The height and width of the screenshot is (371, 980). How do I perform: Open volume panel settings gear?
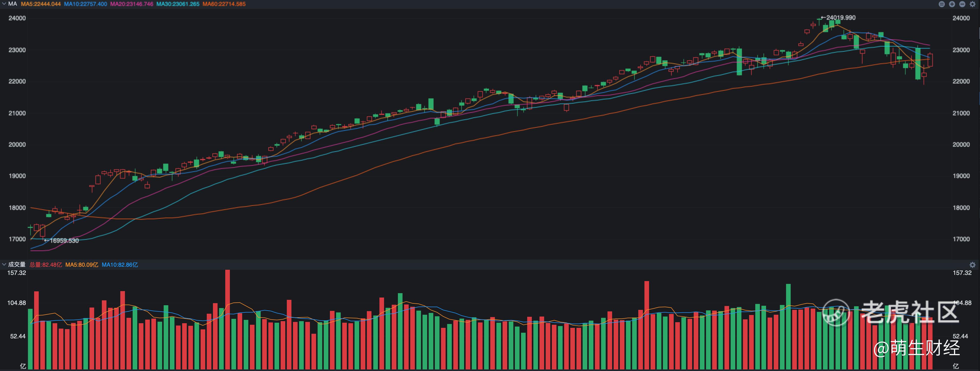pos(972,265)
